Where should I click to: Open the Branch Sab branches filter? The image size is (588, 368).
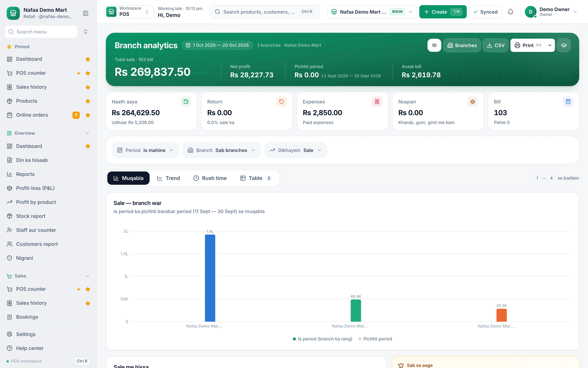222,150
